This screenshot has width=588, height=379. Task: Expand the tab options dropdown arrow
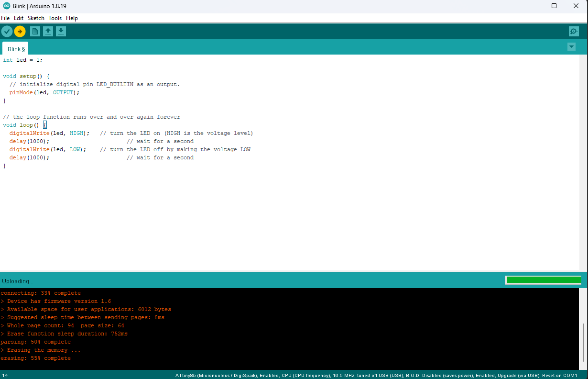[x=571, y=47]
